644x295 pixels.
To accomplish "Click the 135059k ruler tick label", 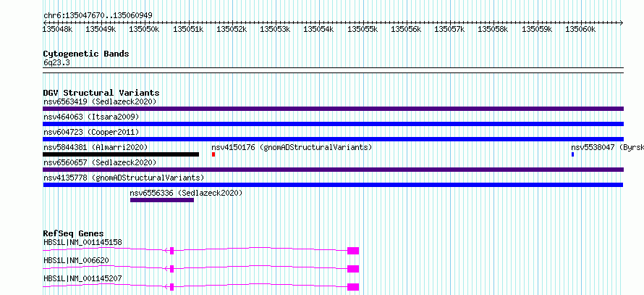I will 537,29.
